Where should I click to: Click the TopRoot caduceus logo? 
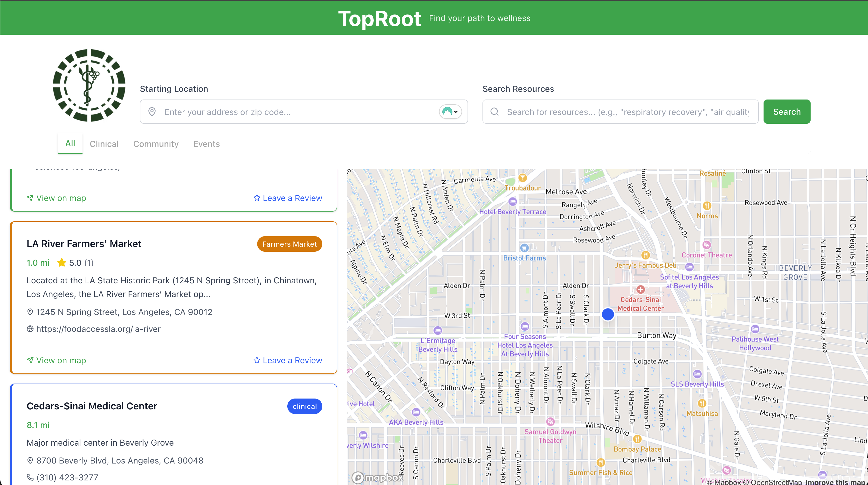pyautogui.click(x=89, y=85)
